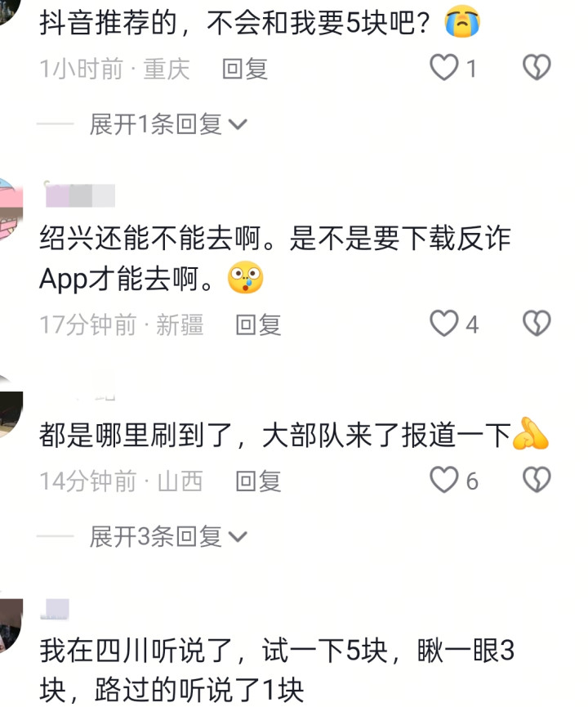
Task: Click the chevron next to 展开3条回复
Action: pyautogui.click(x=238, y=536)
